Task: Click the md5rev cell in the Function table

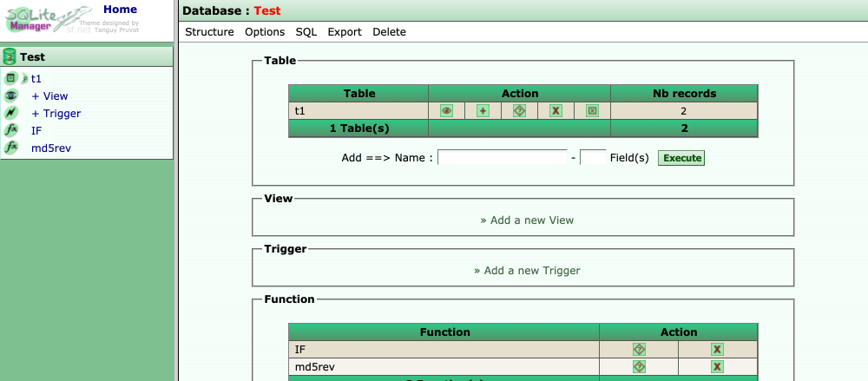Action: tap(444, 366)
